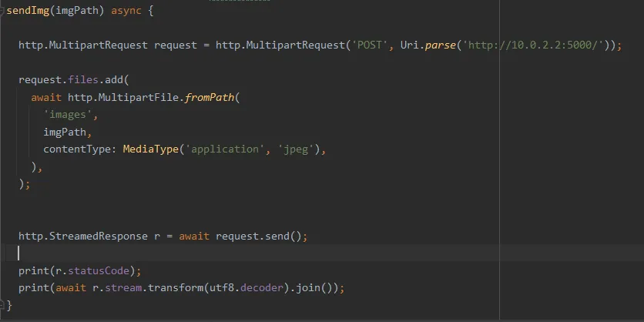The height and width of the screenshot is (322, 644).
Task: Click the 'POST' string literal
Action: (369, 45)
